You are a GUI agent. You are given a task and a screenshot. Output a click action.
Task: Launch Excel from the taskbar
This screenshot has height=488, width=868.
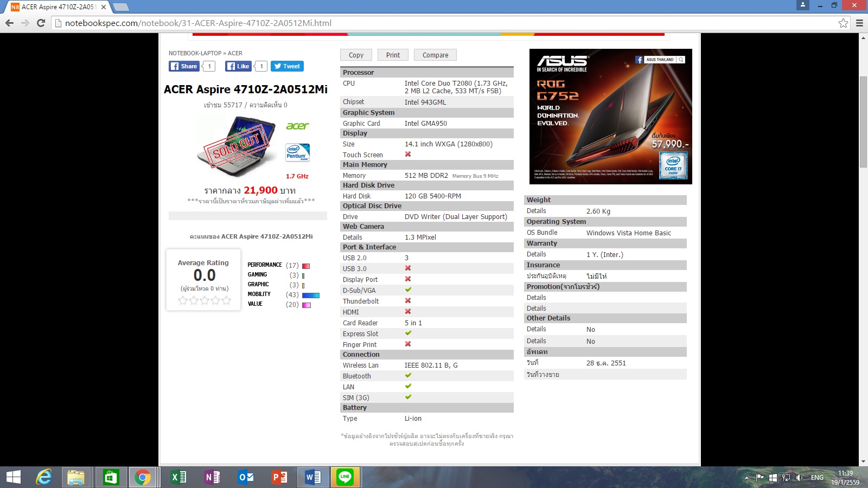pos(178,477)
